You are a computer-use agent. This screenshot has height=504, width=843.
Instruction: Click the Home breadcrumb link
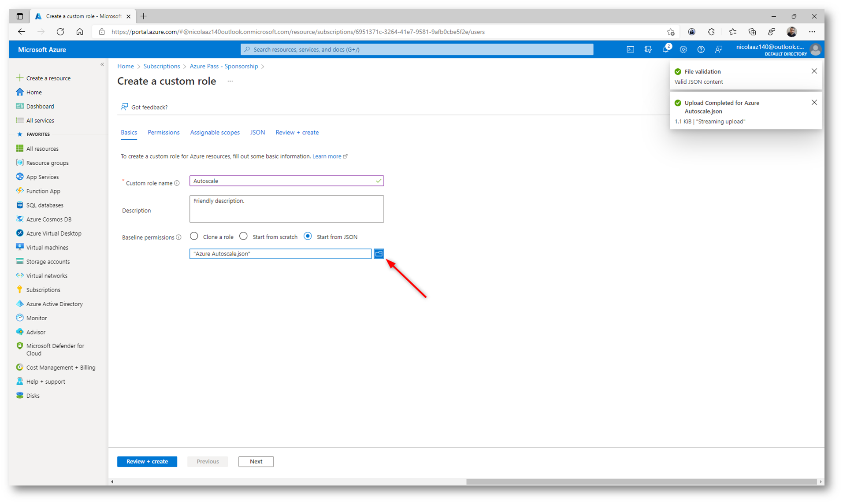pyautogui.click(x=126, y=66)
